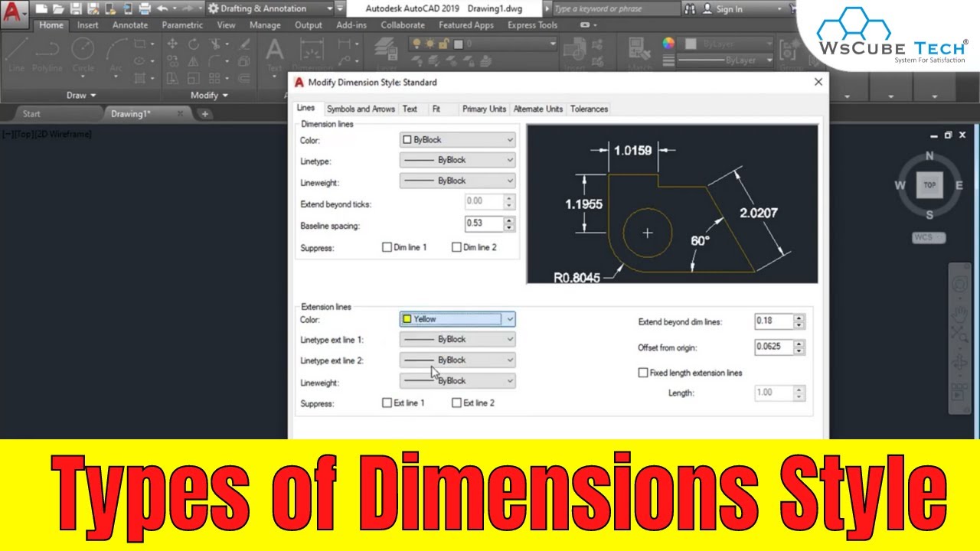Click Extend beyond dim lines value field
This screenshot has height=551, width=980.
(x=773, y=321)
